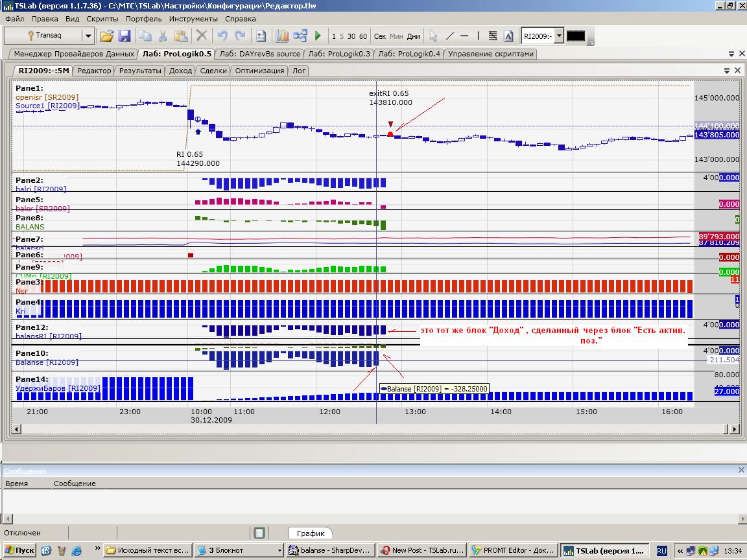Switch to the 'Лаб: DAYrevBs source' tab
The image size is (747, 560).
point(260,54)
